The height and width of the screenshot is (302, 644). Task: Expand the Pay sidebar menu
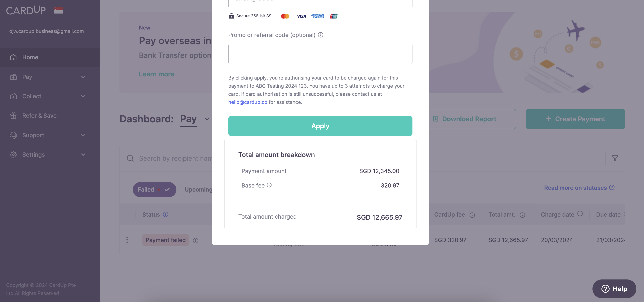pyautogui.click(x=47, y=77)
